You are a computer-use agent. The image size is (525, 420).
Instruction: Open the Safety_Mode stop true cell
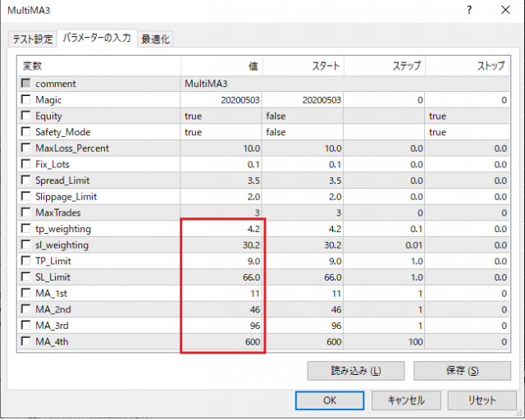click(x=468, y=132)
